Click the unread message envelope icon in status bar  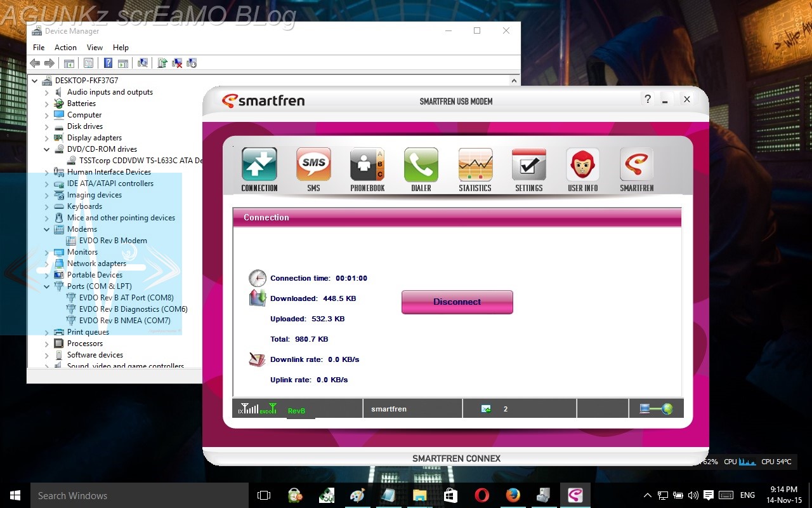click(486, 409)
